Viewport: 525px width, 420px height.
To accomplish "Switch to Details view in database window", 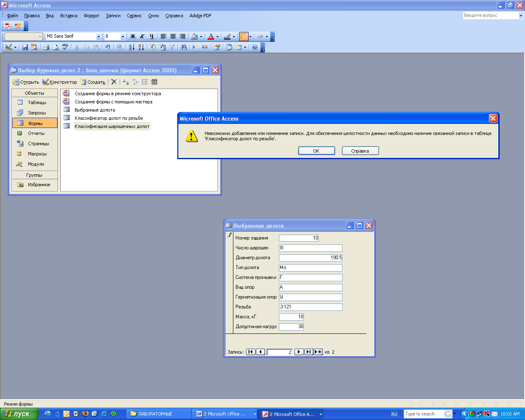I will point(154,82).
